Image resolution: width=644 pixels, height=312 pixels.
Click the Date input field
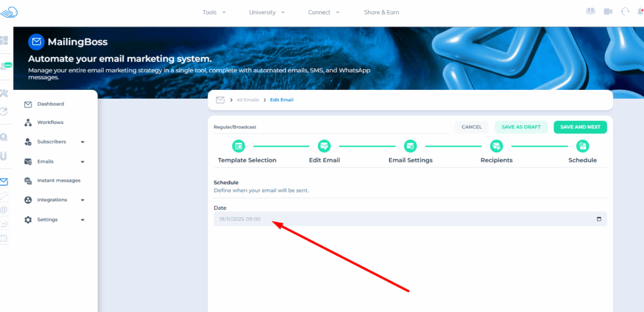402,219
